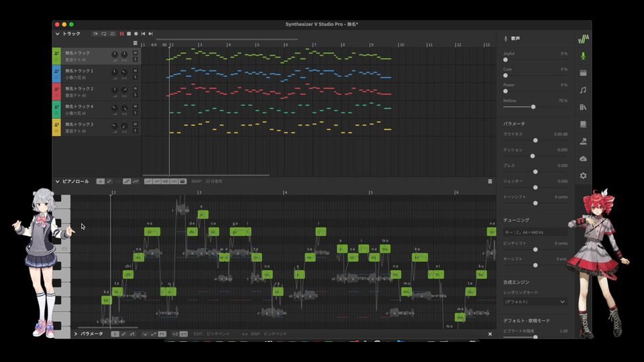Click the x2 zoom button in パラメータ toolbar
The image size is (644, 362).
click(x=175, y=334)
